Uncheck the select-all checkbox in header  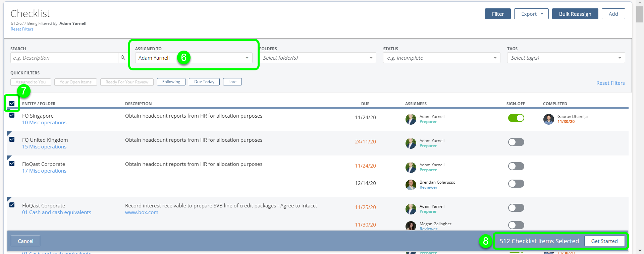(x=12, y=103)
